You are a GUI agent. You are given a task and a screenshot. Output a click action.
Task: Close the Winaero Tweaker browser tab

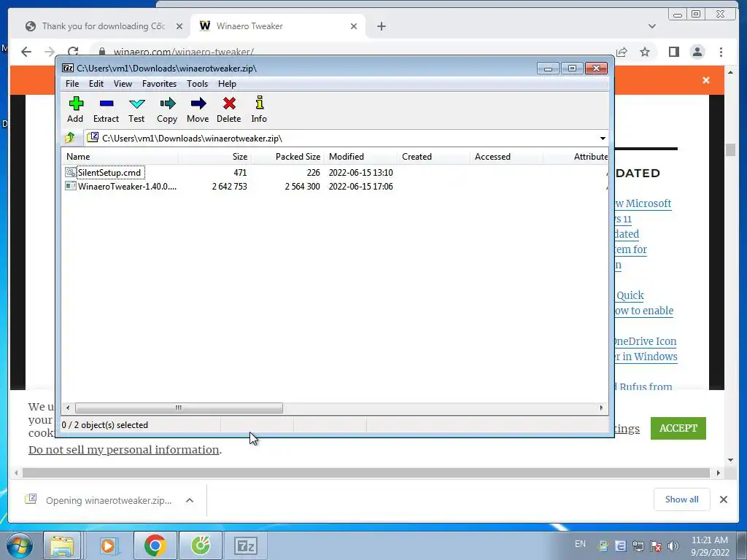(354, 26)
